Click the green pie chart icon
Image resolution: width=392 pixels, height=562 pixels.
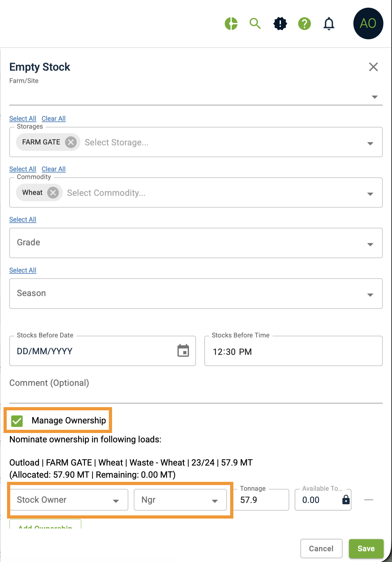coord(231,24)
